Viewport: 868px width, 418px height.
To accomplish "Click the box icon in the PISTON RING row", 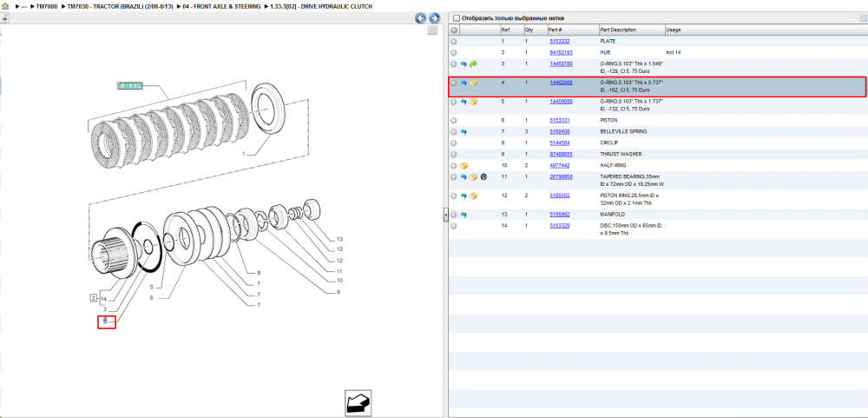I will (473, 196).
